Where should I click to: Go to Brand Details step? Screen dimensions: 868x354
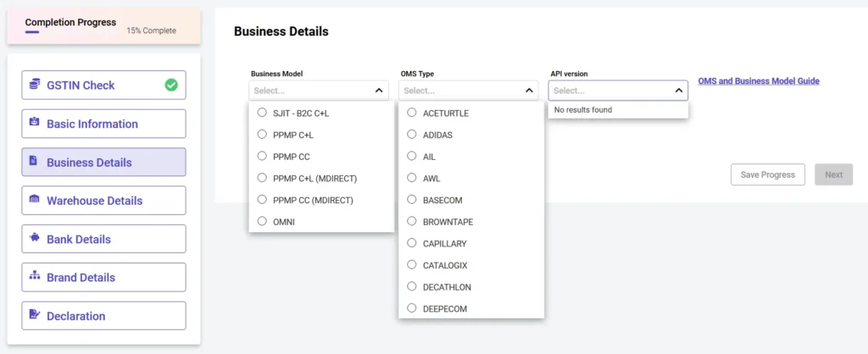[x=103, y=277]
